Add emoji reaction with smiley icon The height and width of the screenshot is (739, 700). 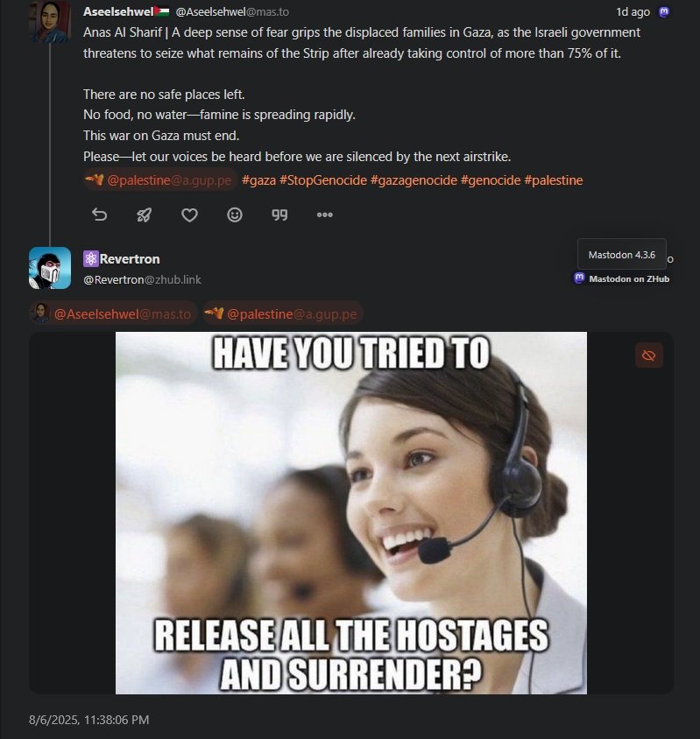(235, 215)
